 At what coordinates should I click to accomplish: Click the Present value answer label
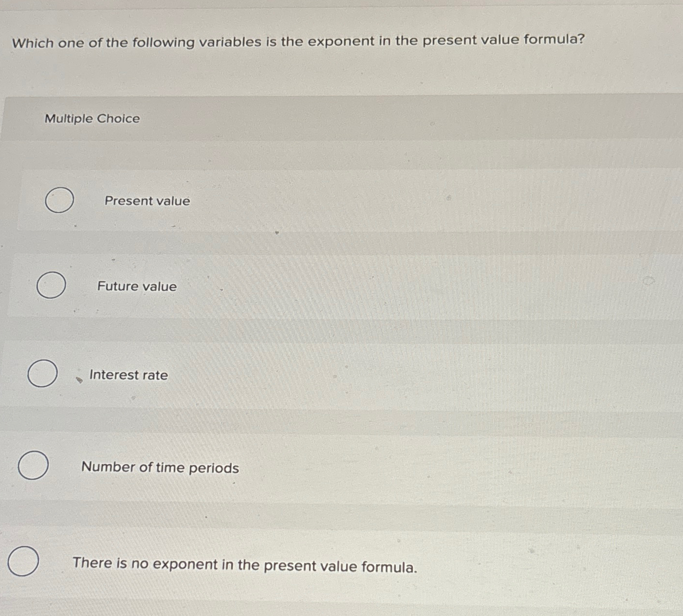tap(147, 200)
